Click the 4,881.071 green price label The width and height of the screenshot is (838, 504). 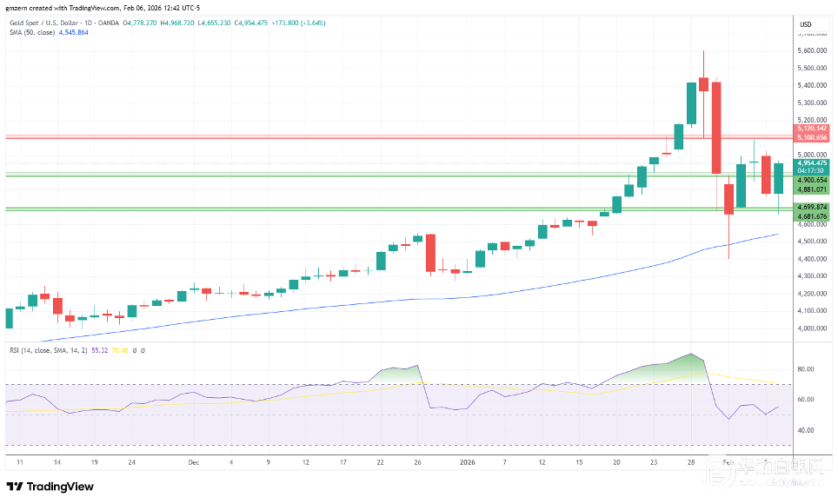coord(812,189)
